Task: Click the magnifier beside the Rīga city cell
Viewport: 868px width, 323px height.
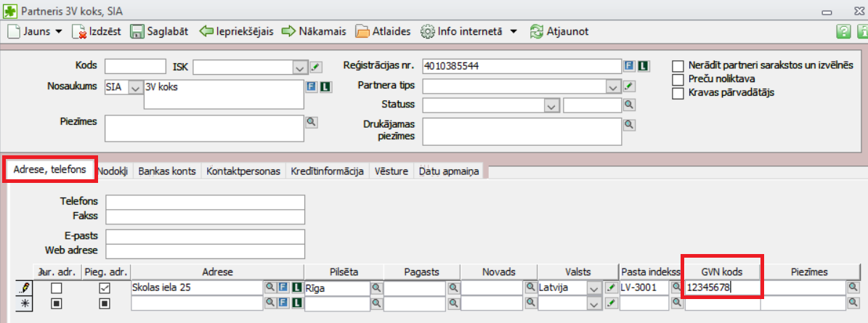Action: tap(376, 287)
